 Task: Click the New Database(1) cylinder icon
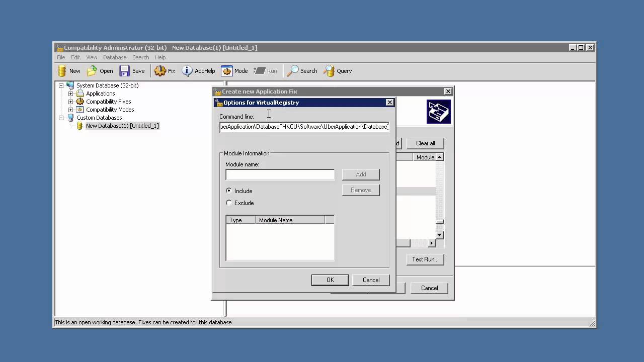pos(79,126)
